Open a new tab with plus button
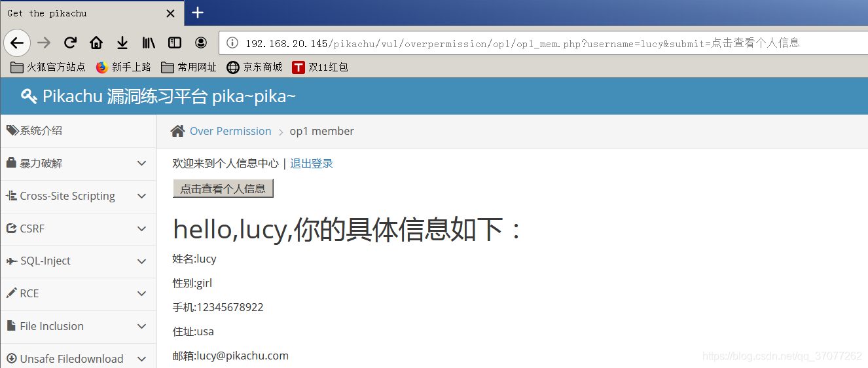This screenshot has height=368, width=868. [198, 13]
